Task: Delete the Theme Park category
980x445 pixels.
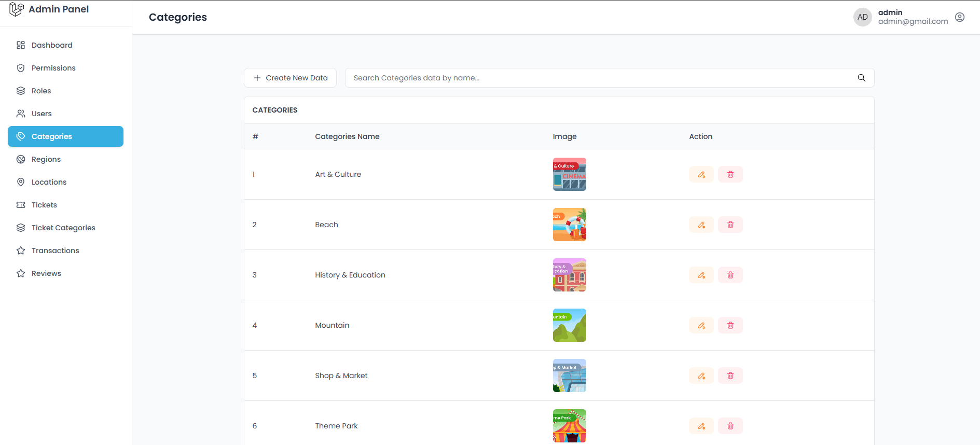Action: pos(730,426)
